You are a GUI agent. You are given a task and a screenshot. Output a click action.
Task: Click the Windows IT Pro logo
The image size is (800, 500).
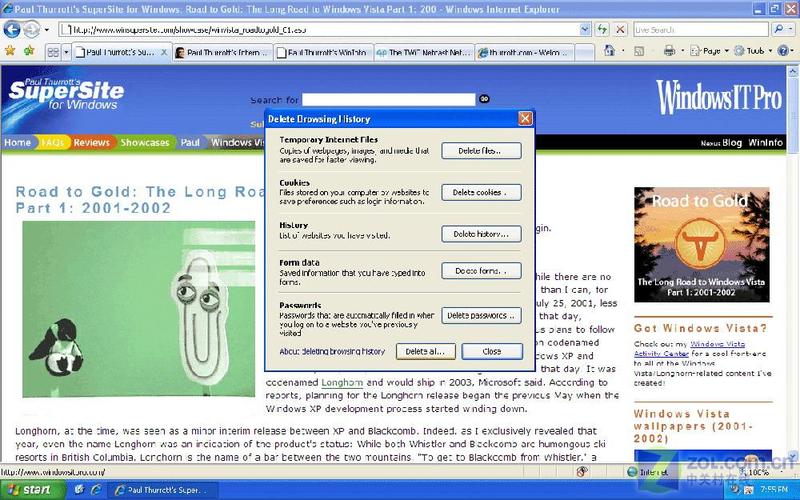(719, 97)
